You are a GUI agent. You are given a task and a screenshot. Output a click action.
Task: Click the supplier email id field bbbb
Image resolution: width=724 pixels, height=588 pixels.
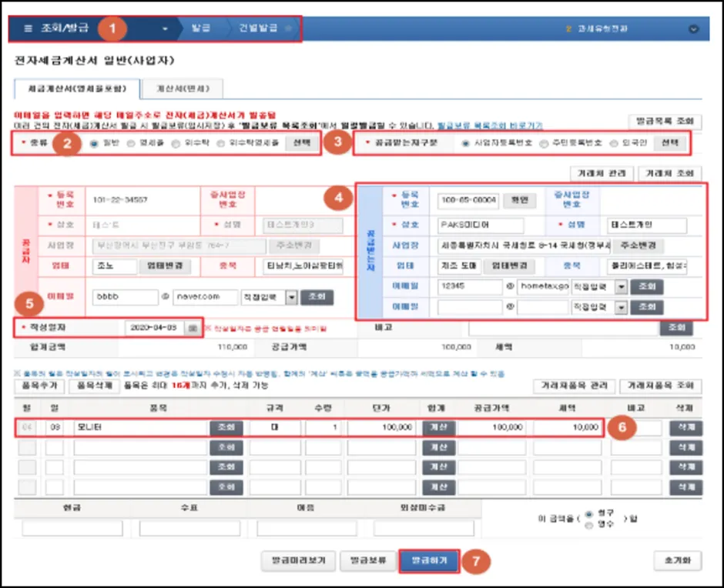[x=125, y=297]
